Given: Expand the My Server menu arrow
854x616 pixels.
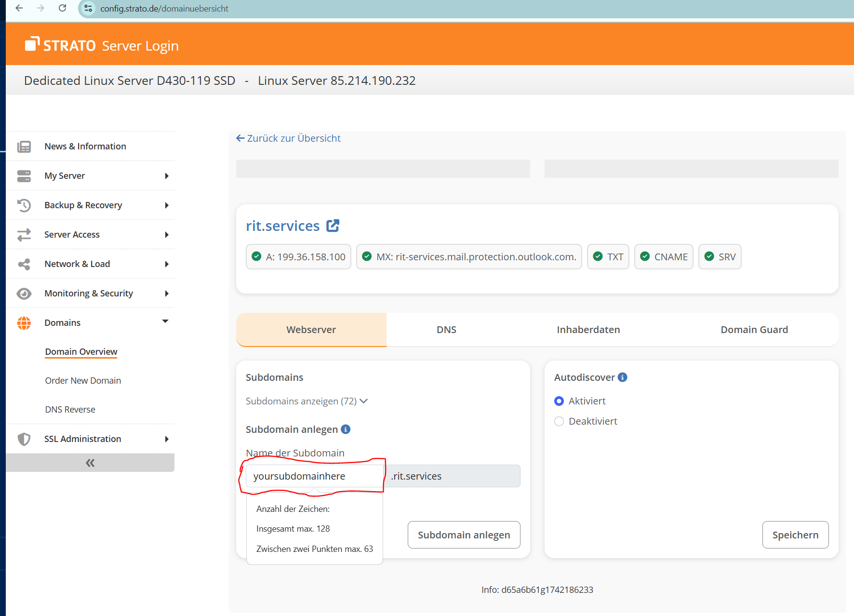Looking at the screenshot, I should tap(167, 176).
